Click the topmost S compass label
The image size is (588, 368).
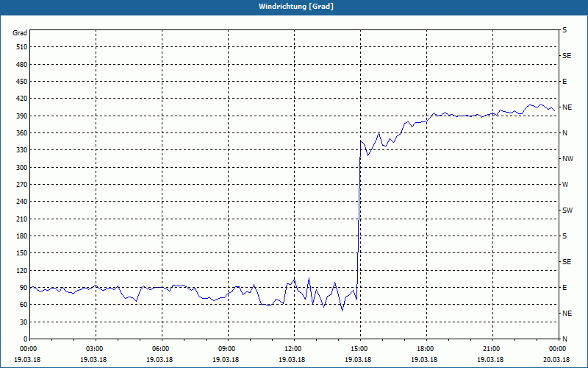564,30
